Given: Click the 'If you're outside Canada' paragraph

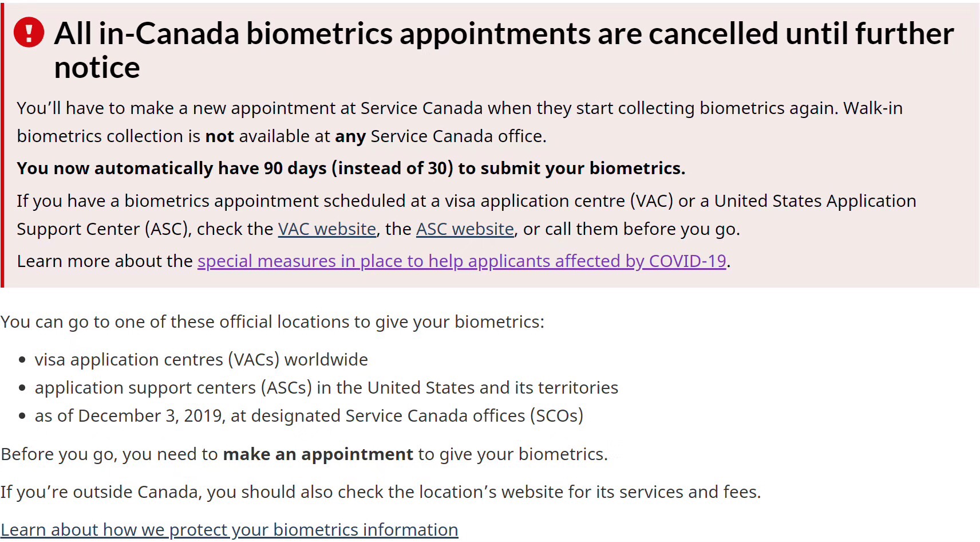Looking at the screenshot, I should (381, 492).
